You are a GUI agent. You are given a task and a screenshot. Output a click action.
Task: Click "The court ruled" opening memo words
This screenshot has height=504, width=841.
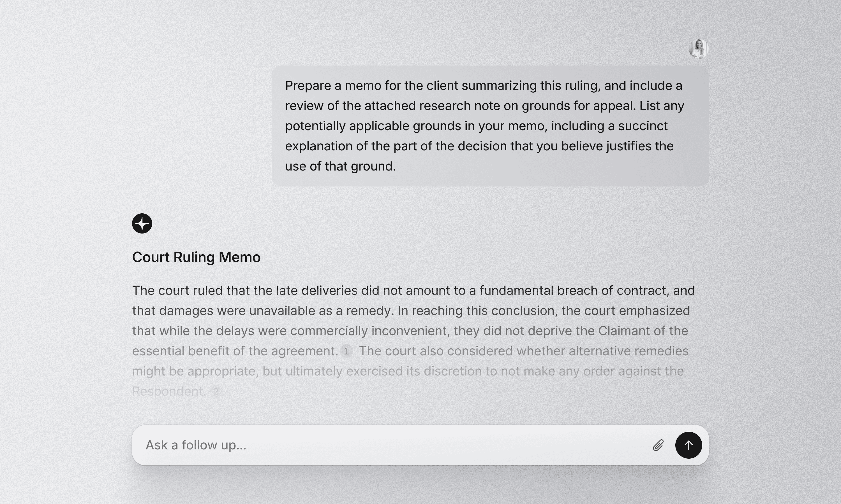click(x=177, y=290)
